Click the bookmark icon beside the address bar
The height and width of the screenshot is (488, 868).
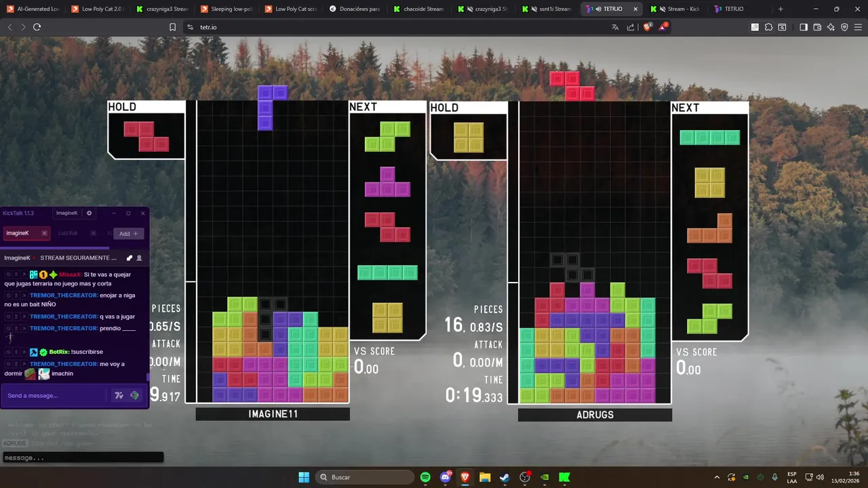173,27
